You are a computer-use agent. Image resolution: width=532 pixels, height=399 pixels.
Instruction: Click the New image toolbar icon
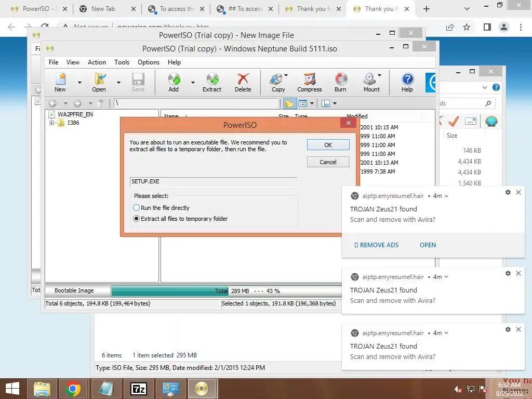click(x=60, y=82)
